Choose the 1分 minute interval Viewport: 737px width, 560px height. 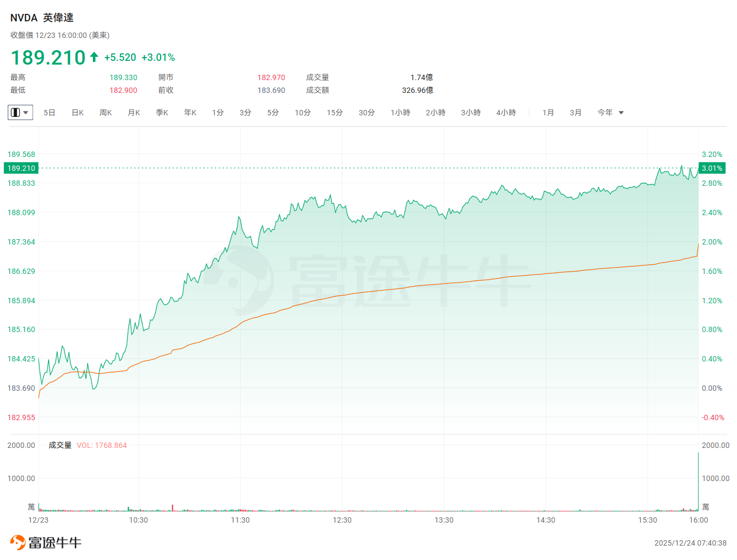pyautogui.click(x=218, y=113)
